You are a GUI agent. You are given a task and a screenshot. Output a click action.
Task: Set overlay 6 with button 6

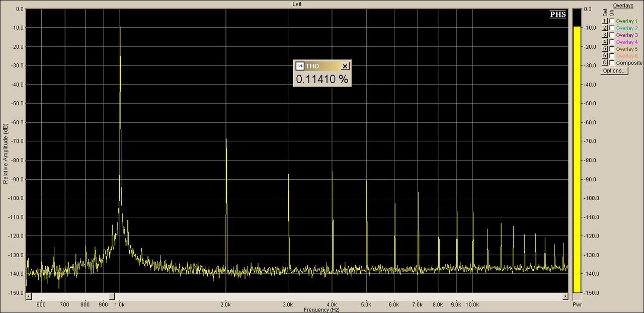tap(605, 56)
